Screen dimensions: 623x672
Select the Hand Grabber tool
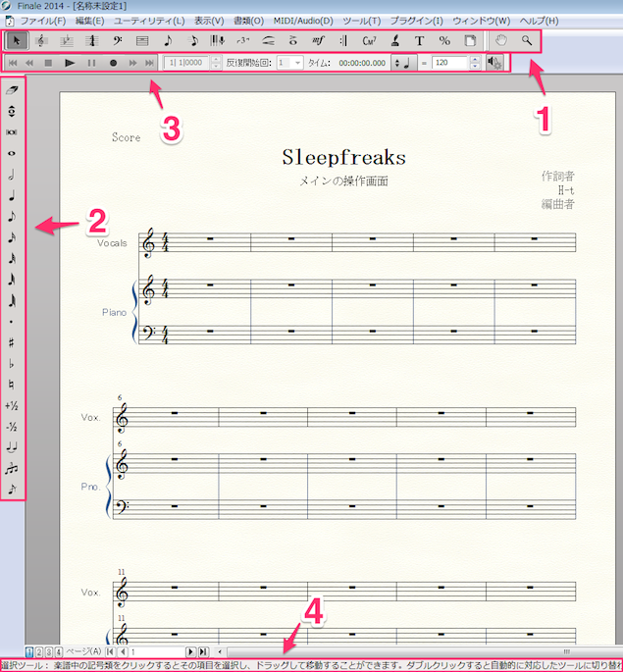[501, 41]
